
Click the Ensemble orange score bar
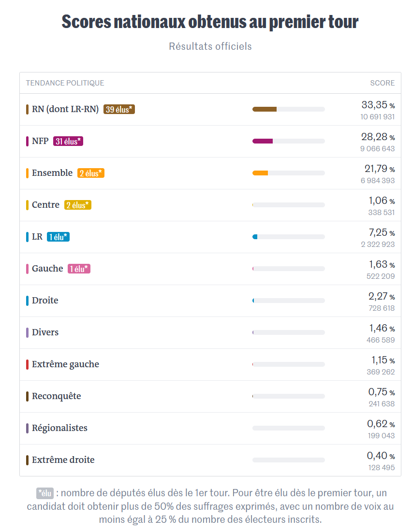288,173
